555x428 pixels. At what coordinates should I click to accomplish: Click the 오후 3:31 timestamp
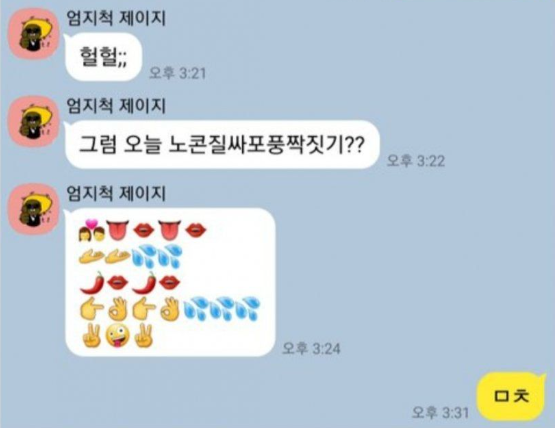pyautogui.click(x=441, y=413)
